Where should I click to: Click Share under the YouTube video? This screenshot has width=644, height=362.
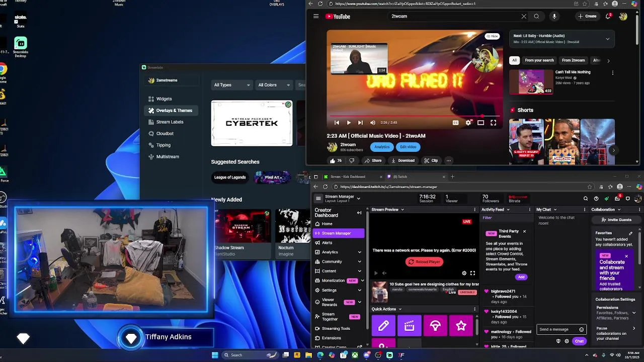373,160
